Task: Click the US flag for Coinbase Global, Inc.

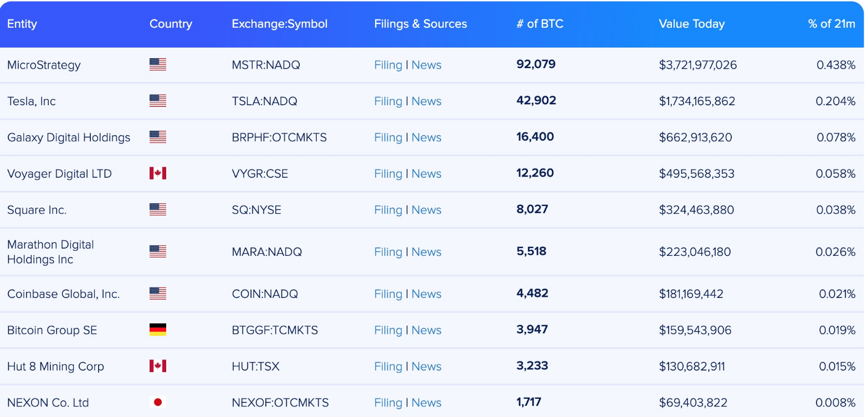Action: [158, 294]
